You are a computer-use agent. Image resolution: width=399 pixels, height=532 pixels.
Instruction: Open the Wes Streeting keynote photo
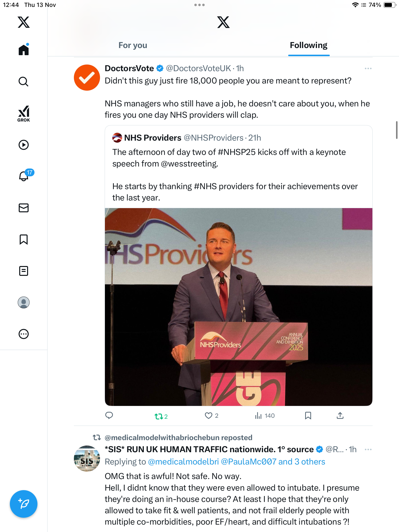click(x=238, y=307)
